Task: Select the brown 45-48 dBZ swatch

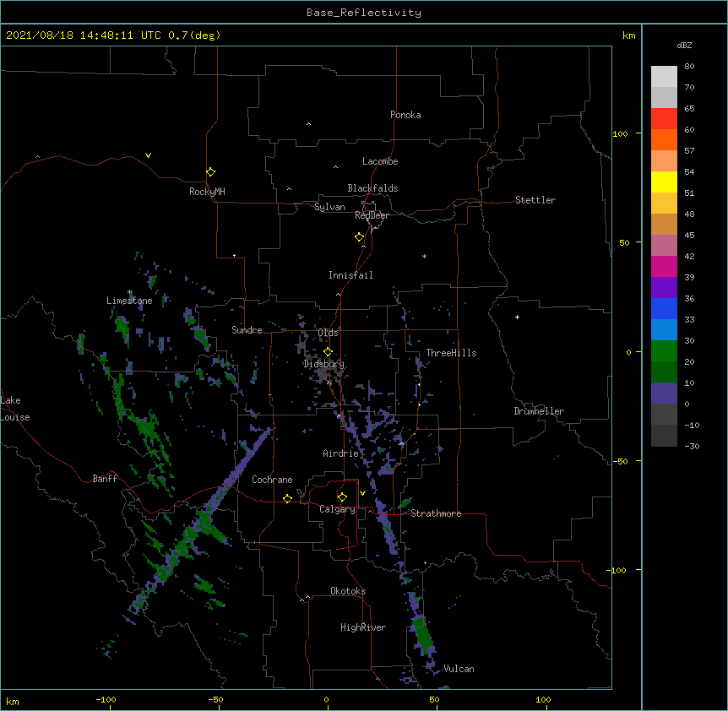Action: (x=664, y=224)
